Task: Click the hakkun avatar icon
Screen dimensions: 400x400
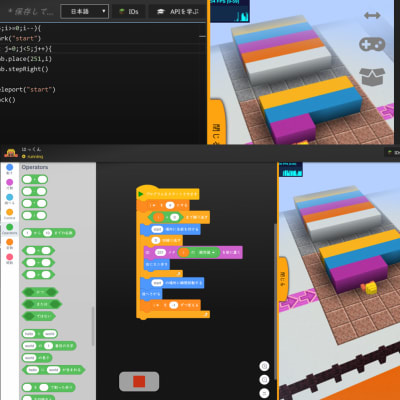Action: [x=11, y=153]
